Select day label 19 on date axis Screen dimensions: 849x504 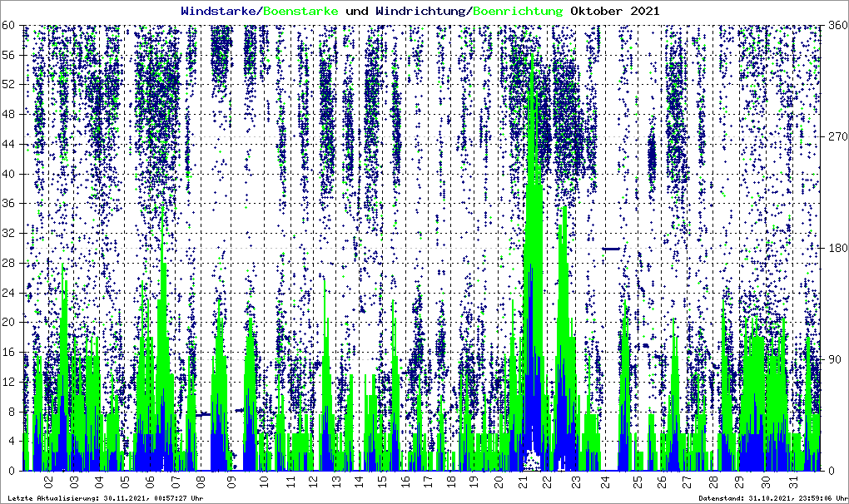pos(474,480)
